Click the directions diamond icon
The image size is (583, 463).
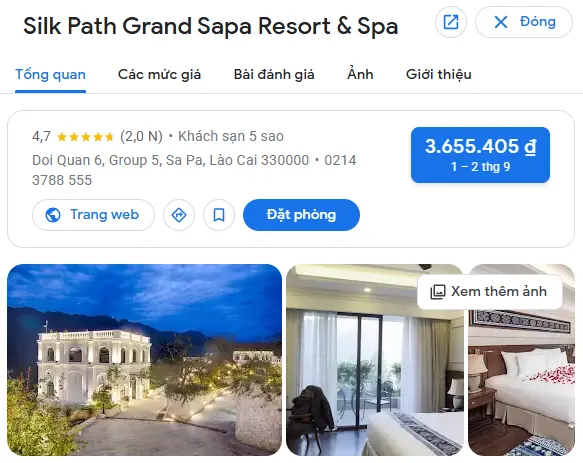pyautogui.click(x=179, y=215)
